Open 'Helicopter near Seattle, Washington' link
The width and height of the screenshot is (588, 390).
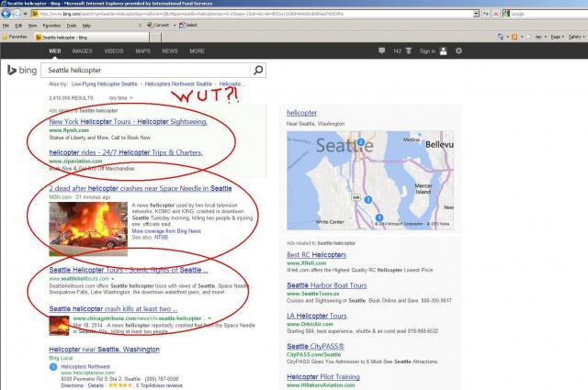104,349
